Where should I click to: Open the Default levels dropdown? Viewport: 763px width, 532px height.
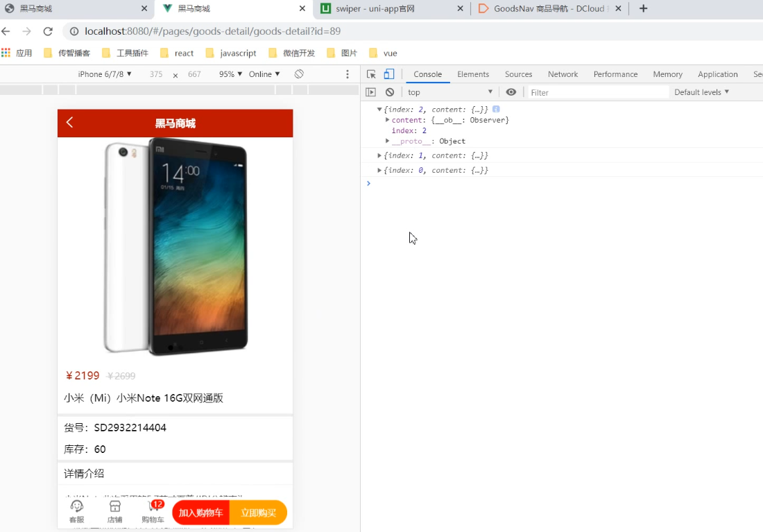pos(701,91)
